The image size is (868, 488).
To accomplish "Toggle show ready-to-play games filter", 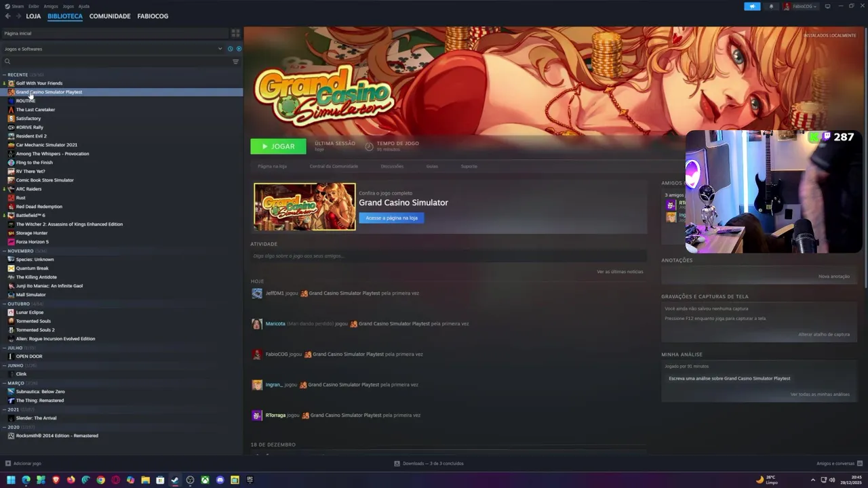I will [238, 49].
